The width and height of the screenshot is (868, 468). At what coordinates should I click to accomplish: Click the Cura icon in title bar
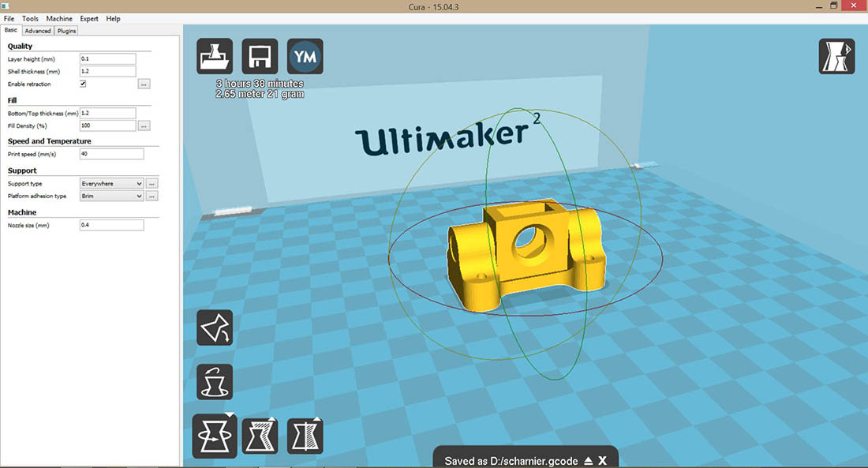click(x=5, y=6)
